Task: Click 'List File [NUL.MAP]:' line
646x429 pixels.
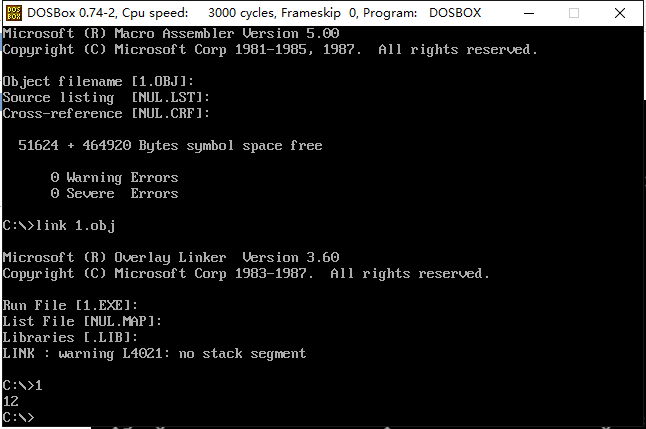Action: pyautogui.click(x=82, y=321)
